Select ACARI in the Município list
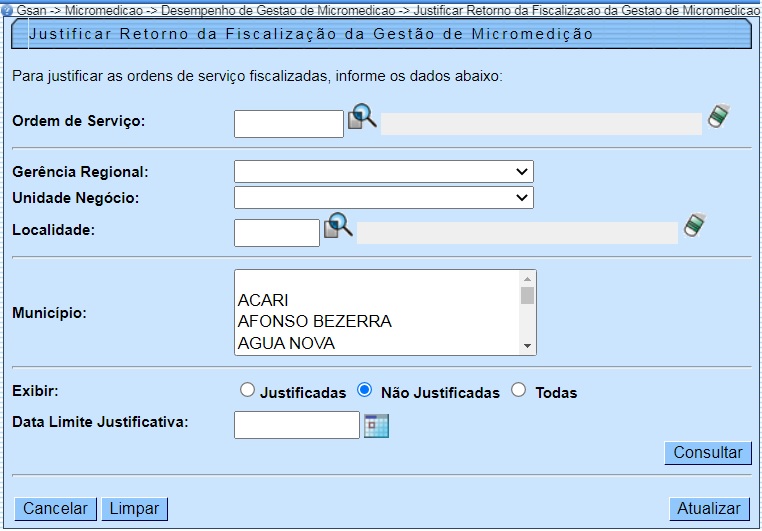 [x=261, y=300]
